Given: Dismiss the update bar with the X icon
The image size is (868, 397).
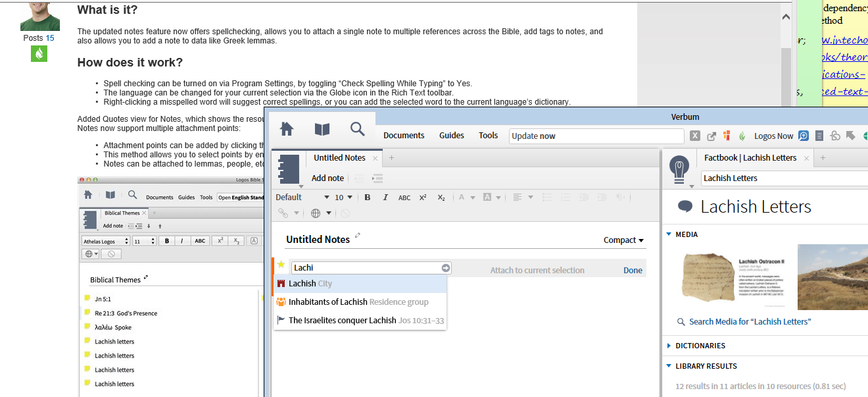Looking at the screenshot, I should pyautogui.click(x=695, y=136).
